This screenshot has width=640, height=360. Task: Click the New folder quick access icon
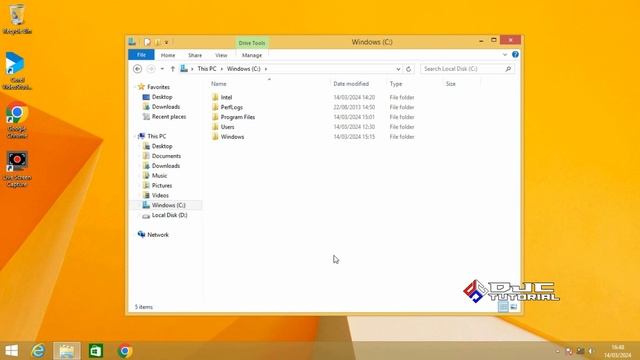coord(158,42)
